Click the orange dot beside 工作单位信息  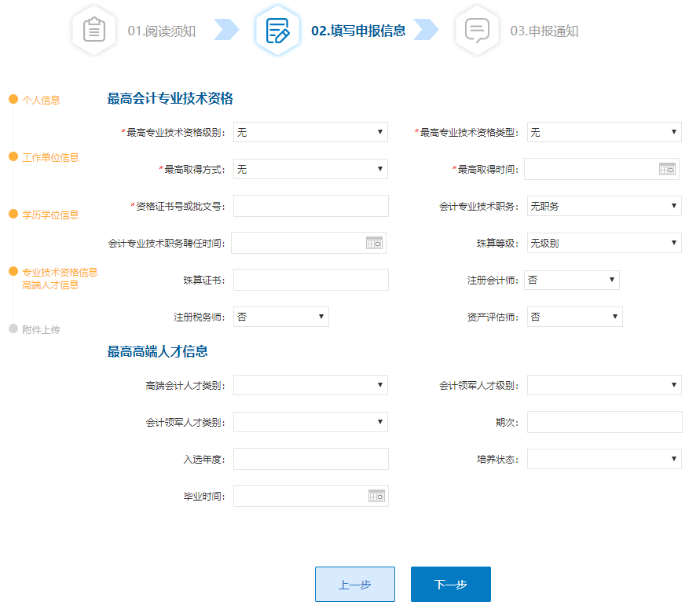[x=13, y=156]
